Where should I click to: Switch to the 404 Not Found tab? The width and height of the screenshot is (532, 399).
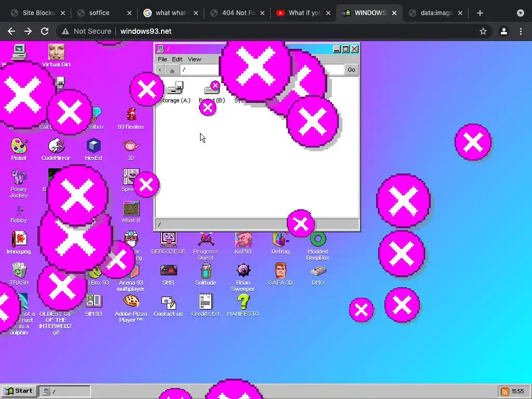[237, 13]
